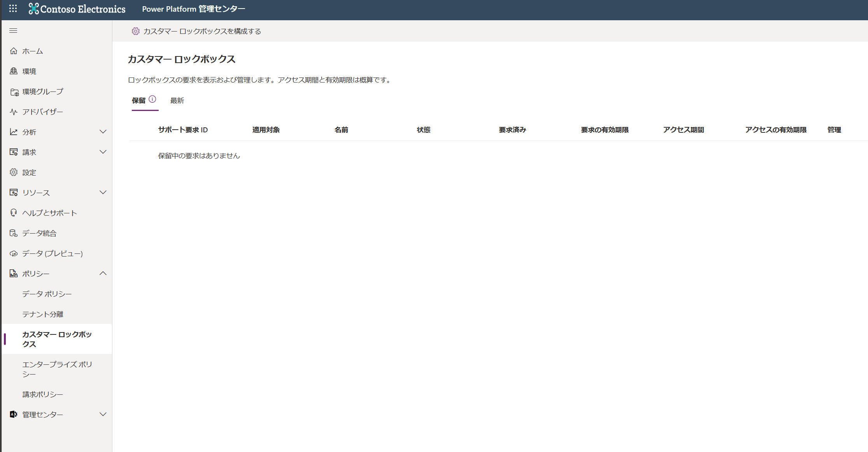Click the Help and Support headset icon
868x452 pixels.
(14, 213)
